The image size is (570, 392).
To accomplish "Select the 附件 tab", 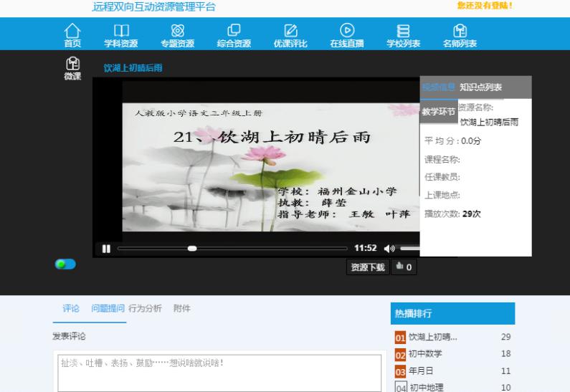I will click(x=182, y=308).
